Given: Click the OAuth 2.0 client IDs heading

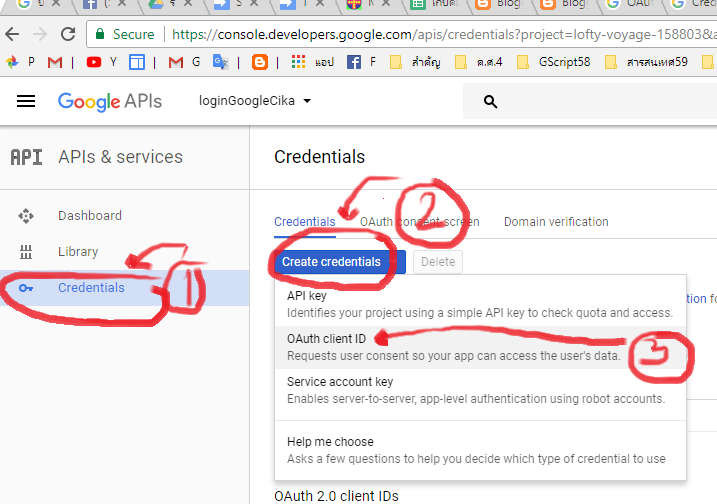Looking at the screenshot, I should [336, 496].
